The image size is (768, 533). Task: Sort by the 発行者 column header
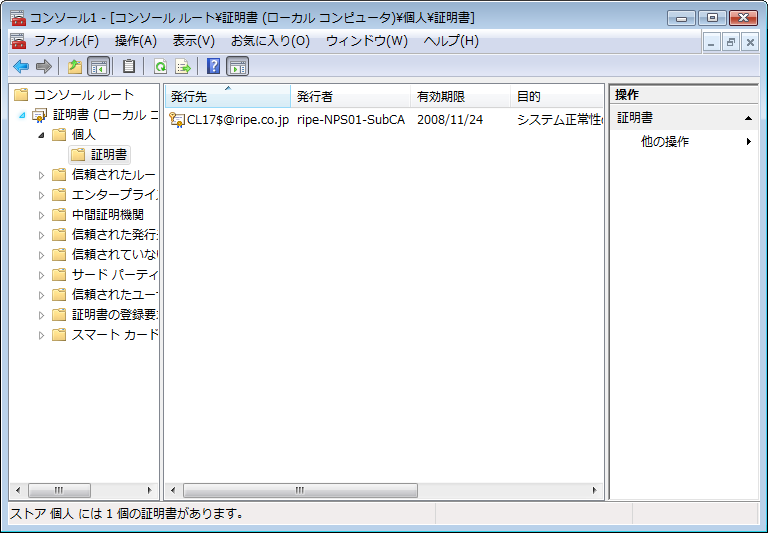(x=351, y=97)
